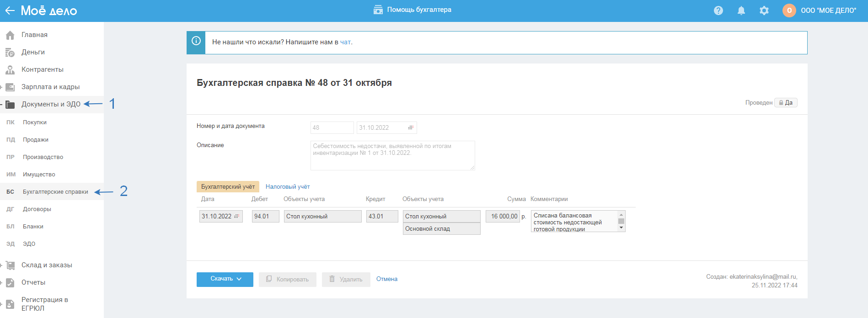Open the Скачать dropdown button
868x318 pixels.
(225, 280)
